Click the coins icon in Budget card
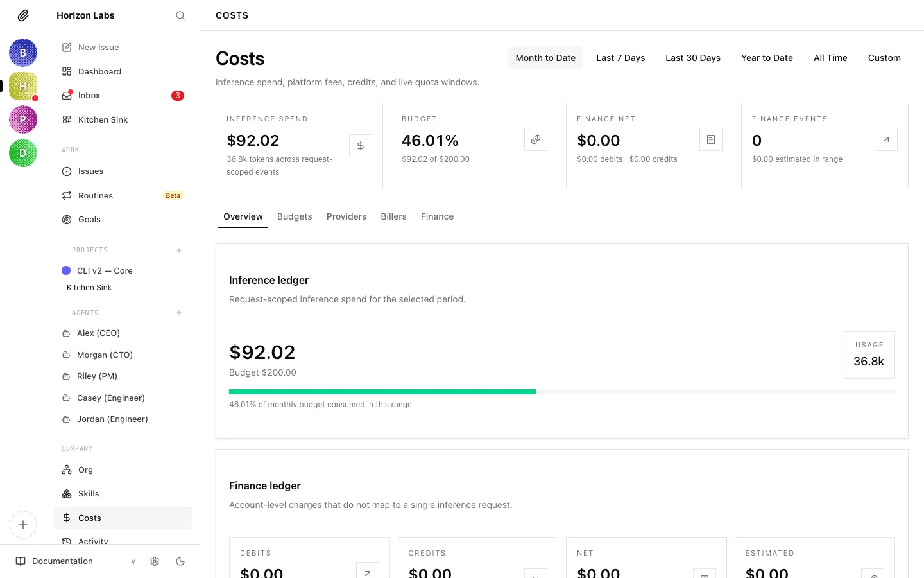924x578 pixels. (536, 139)
